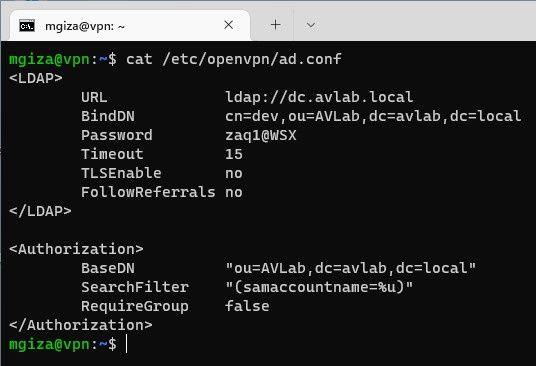
Task: Click the URL key label
Action: coord(94,97)
